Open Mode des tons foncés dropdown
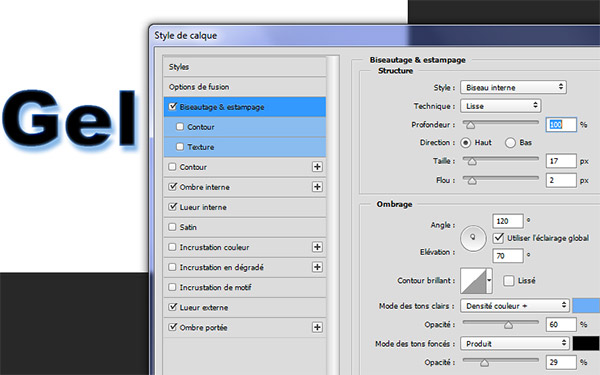Image resolution: width=600 pixels, height=375 pixels. click(515, 343)
